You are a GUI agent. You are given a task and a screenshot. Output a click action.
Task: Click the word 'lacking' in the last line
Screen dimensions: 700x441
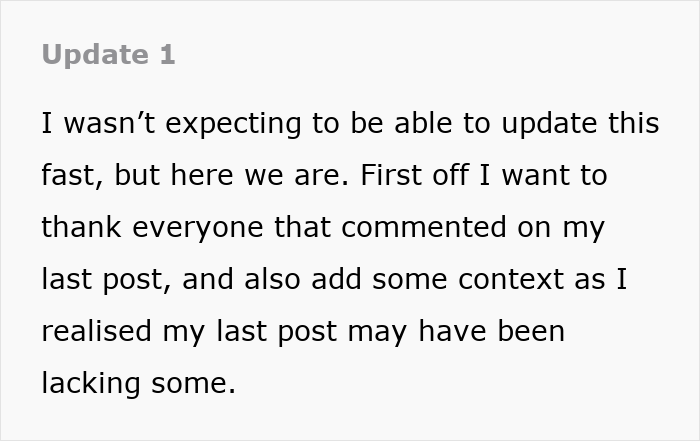pyautogui.click(x=91, y=384)
